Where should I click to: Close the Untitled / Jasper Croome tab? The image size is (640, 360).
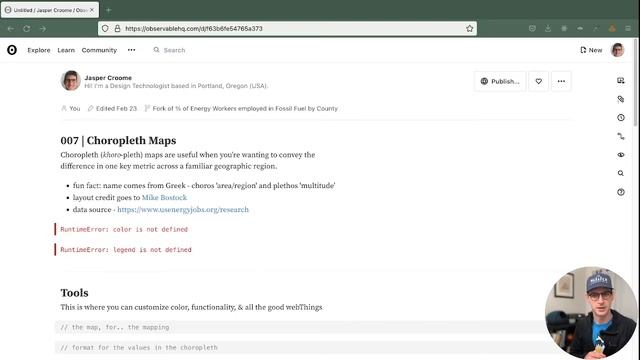(92, 10)
